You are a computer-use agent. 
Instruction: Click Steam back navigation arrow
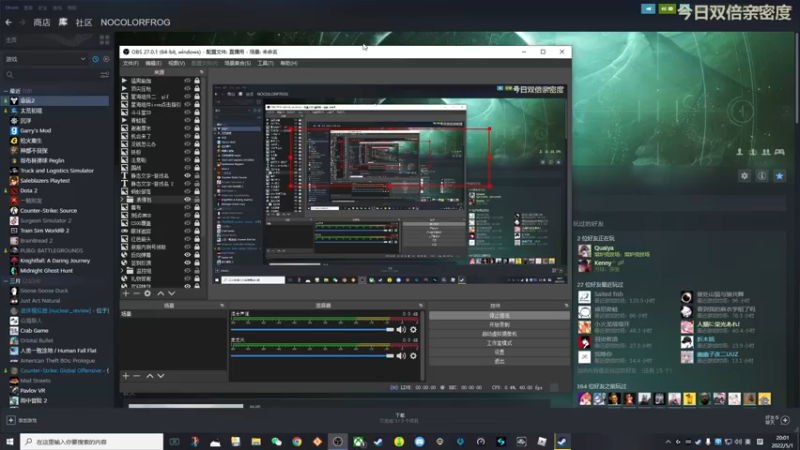tap(9, 22)
